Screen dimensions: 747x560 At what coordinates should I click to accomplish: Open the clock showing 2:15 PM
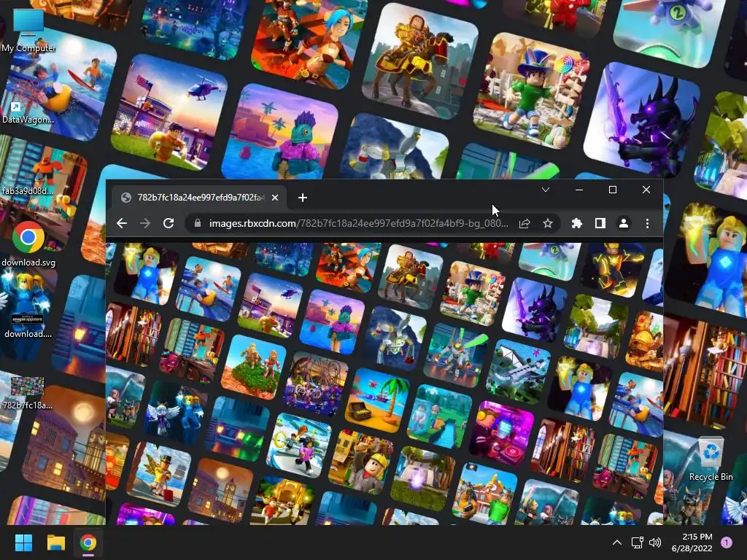(692, 542)
